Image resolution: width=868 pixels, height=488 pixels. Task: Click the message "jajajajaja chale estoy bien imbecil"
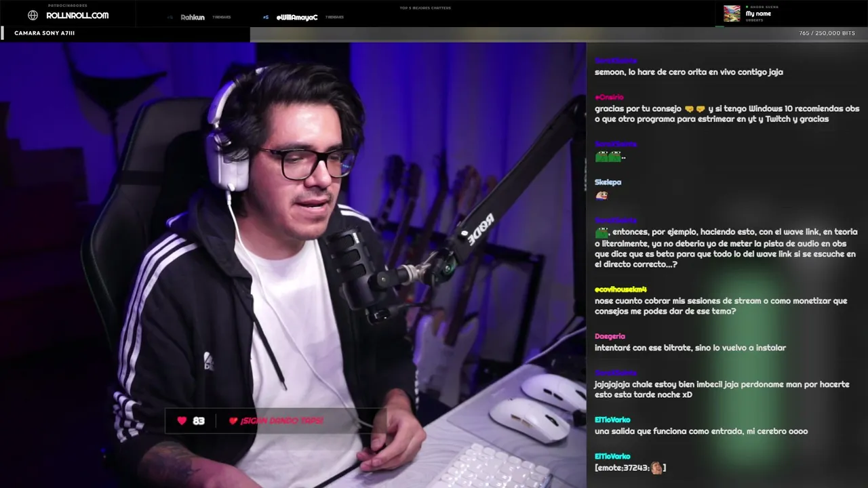722,390
